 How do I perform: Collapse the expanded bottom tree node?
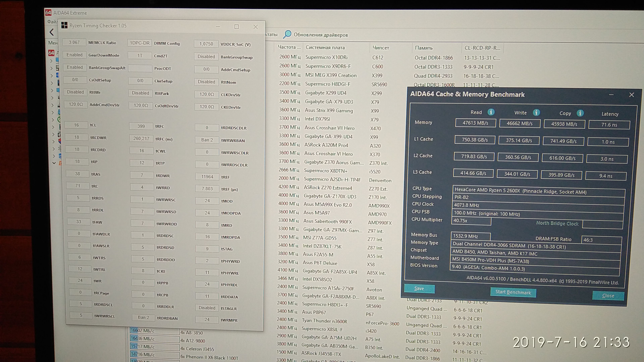point(54,163)
